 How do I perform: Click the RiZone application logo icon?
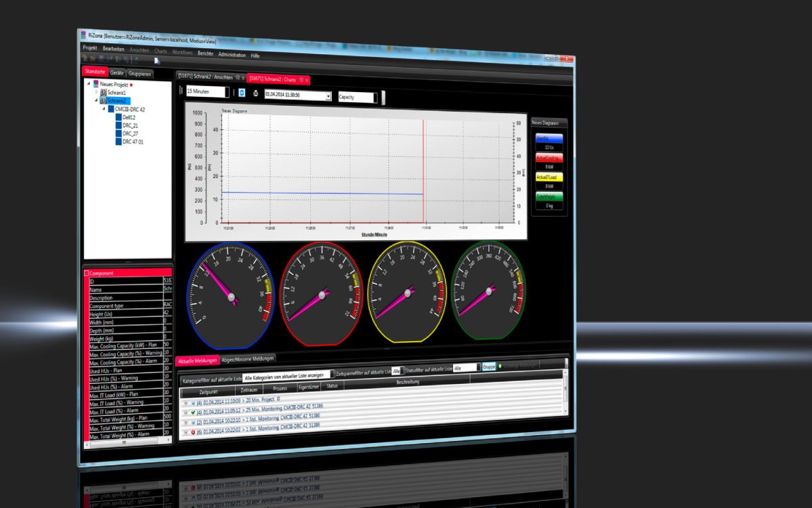(x=83, y=35)
